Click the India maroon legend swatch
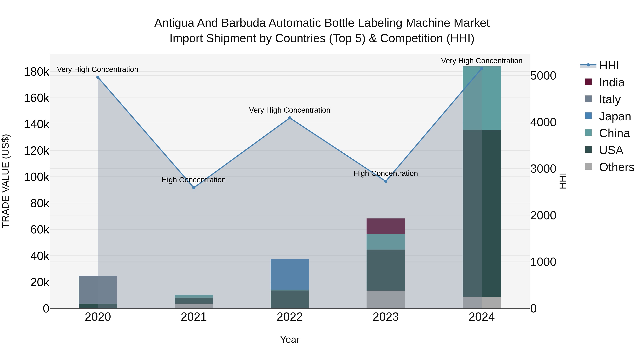The width and height of the screenshot is (644, 362). click(x=588, y=82)
